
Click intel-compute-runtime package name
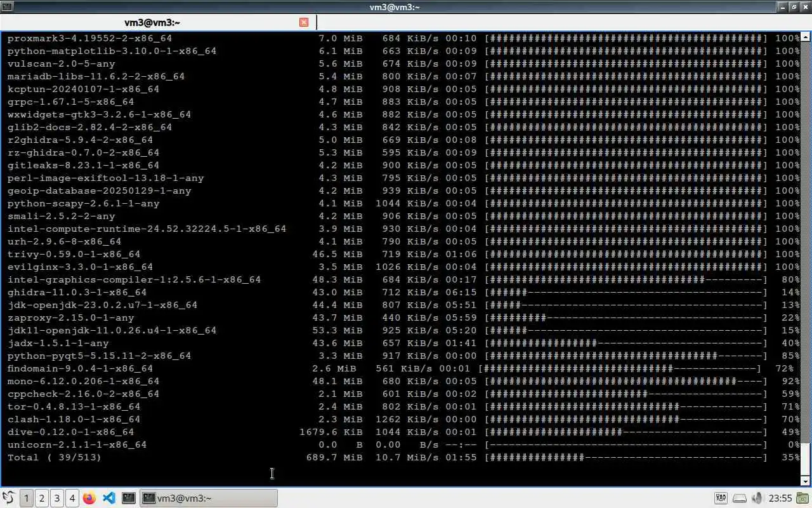pos(147,229)
